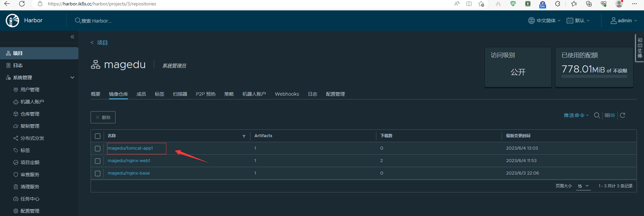This screenshot has height=216, width=644.
Task: Open the Webhooks tab
Action: [x=287, y=94]
